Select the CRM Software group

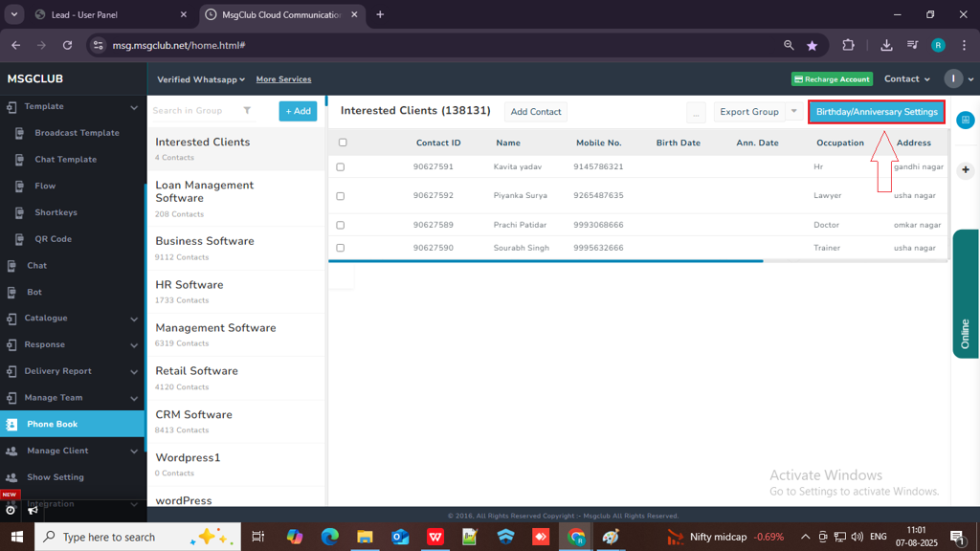(x=236, y=422)
